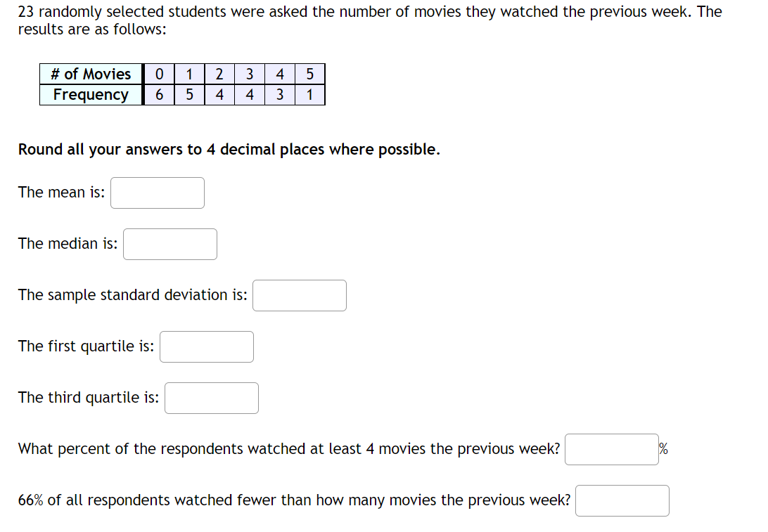This screenshot has height=532, width=768.
Task: Click the frequency cell showing 6
Action: click(159, 94)
